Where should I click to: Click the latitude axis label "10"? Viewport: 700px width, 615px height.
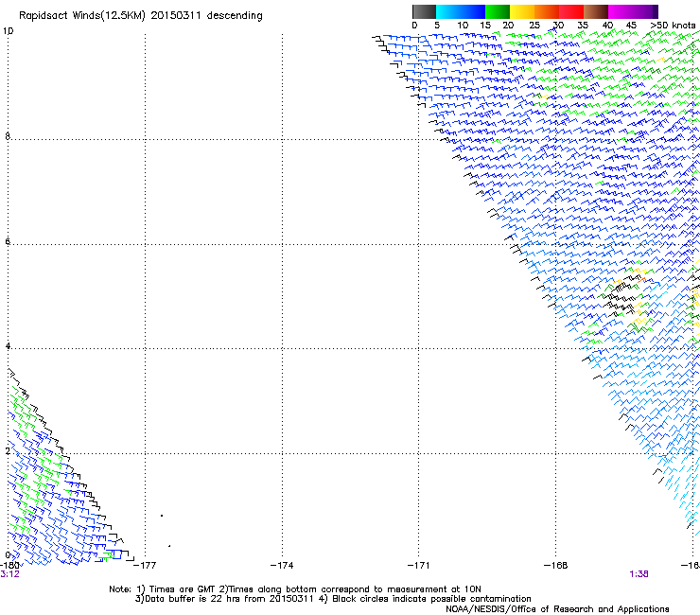pyautogui.click(x=8, y=31)
